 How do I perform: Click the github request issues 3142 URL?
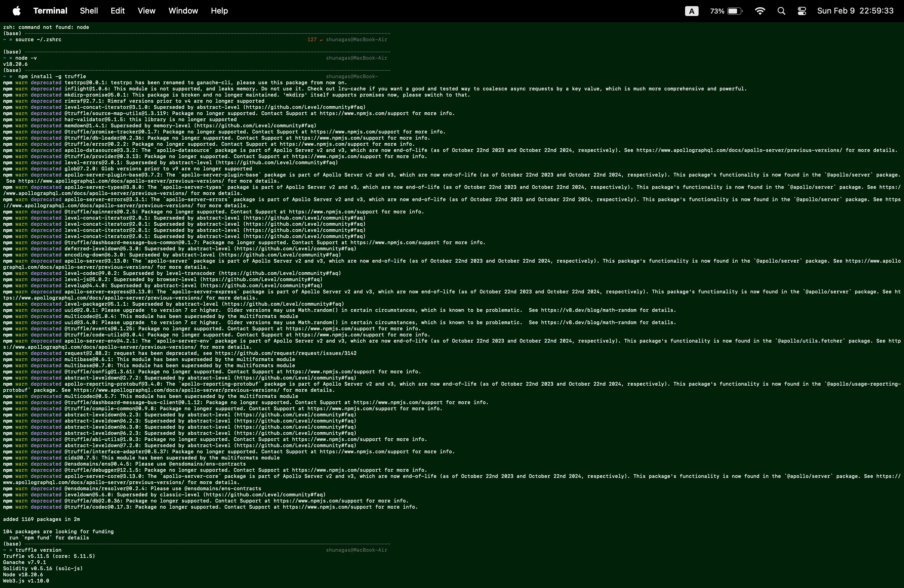(286, 353)
